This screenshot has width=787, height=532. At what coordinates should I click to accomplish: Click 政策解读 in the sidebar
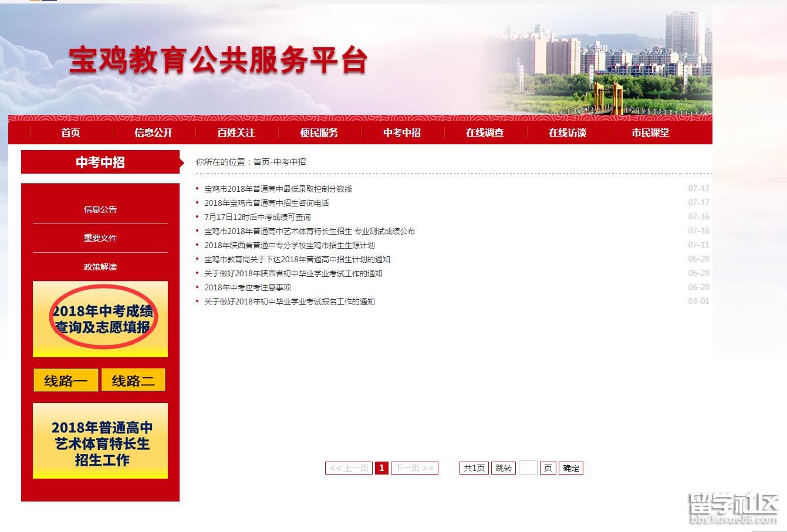pos(100,267)
